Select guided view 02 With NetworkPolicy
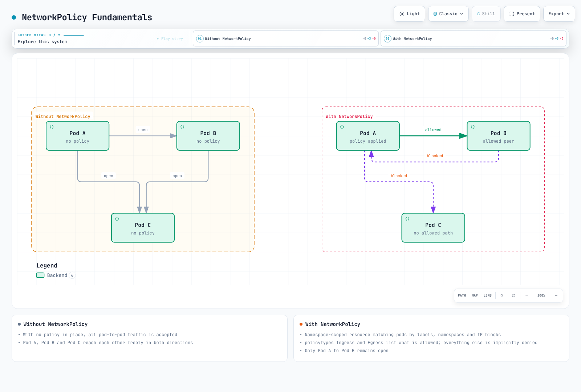This screenshot has height=392, width=581. [x=474, y=38]
